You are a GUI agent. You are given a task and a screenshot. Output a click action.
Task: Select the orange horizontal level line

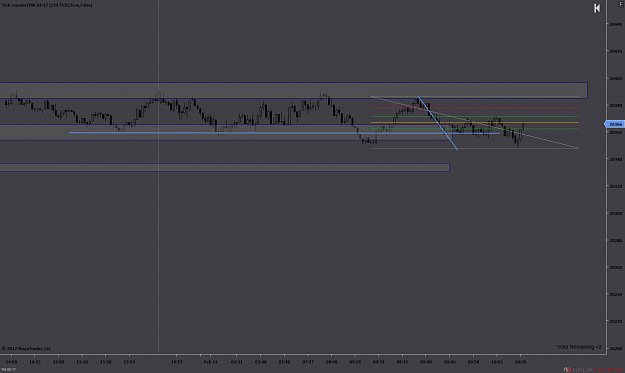click(x=474, y=122)
